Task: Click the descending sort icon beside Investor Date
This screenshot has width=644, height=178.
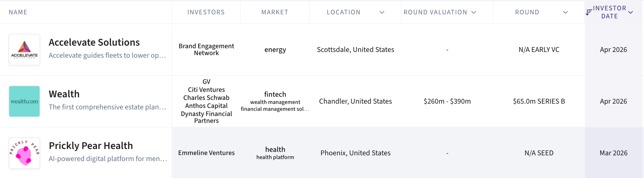Action: [589, 12]
